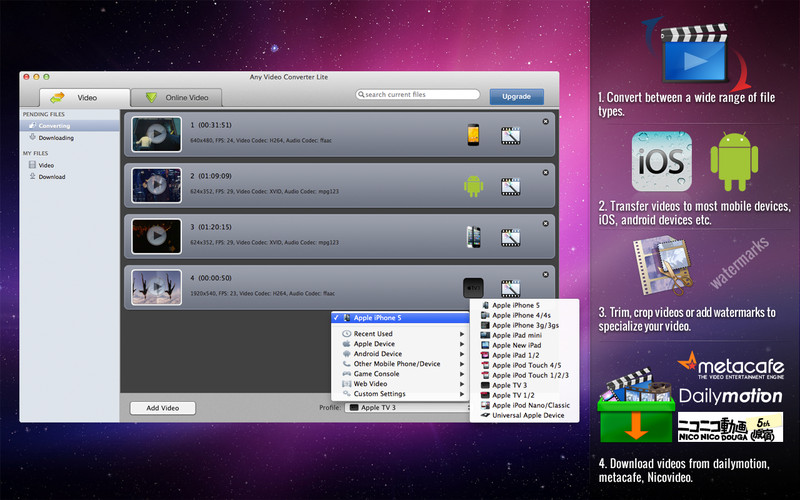Click the Android device icon for video 2
This screenshot has height=500, width=800.
473,186
